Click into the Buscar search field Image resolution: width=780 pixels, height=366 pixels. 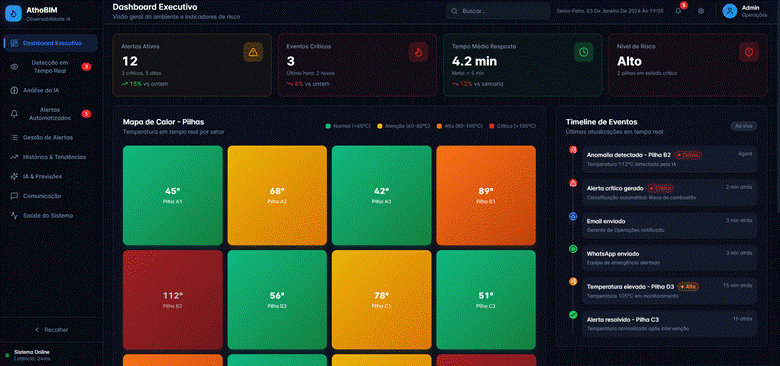(498, 11)
